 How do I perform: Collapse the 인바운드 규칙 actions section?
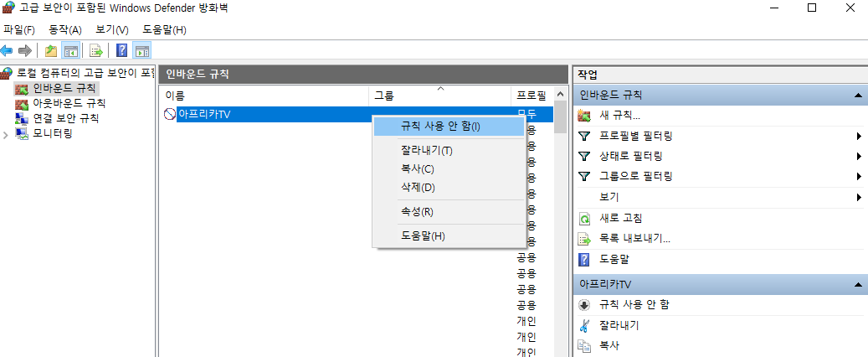point(858,96)
